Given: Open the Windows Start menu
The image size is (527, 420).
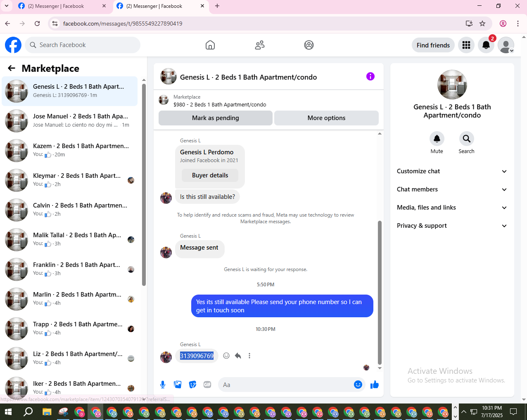Looking at the screenshot, I should (x=8, y=412).
